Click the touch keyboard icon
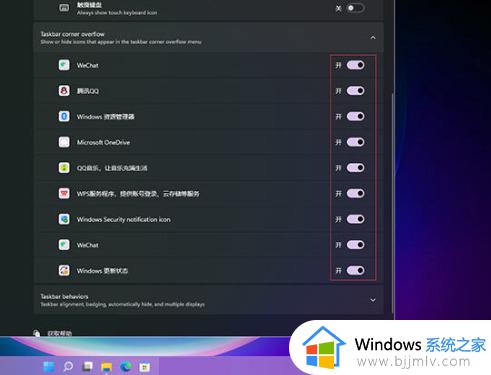The image size is (491, 375). [x=64, y=8]
